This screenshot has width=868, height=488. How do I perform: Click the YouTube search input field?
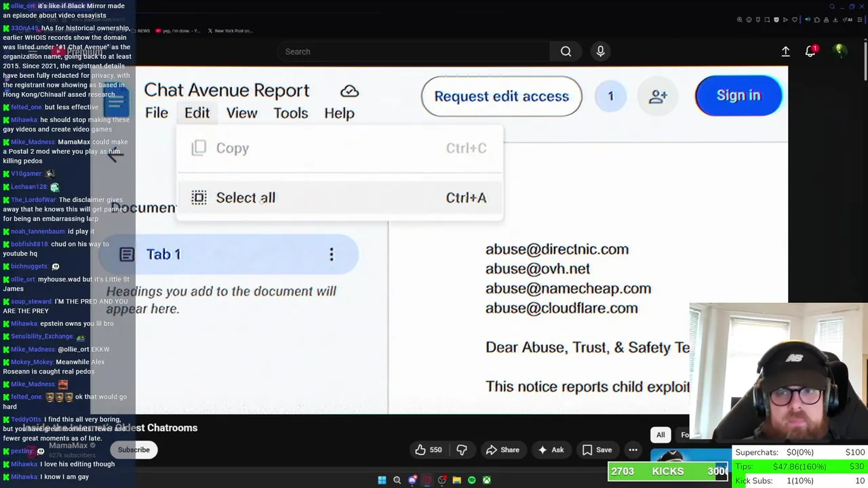414,52
